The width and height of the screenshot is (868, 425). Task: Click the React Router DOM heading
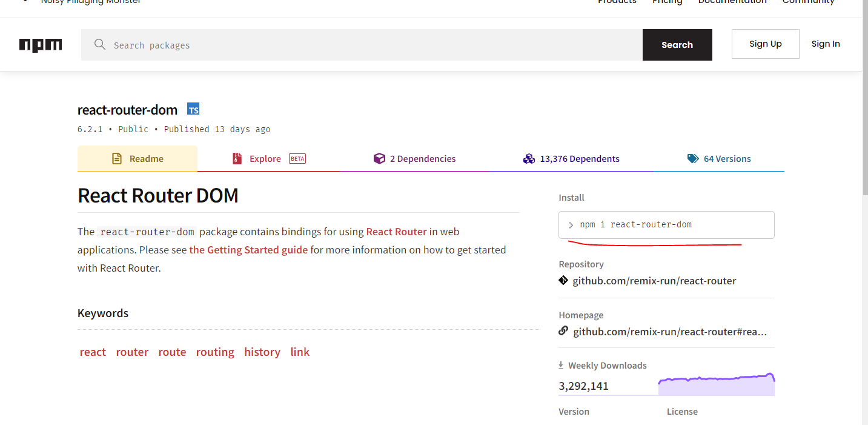coord(158,195)
